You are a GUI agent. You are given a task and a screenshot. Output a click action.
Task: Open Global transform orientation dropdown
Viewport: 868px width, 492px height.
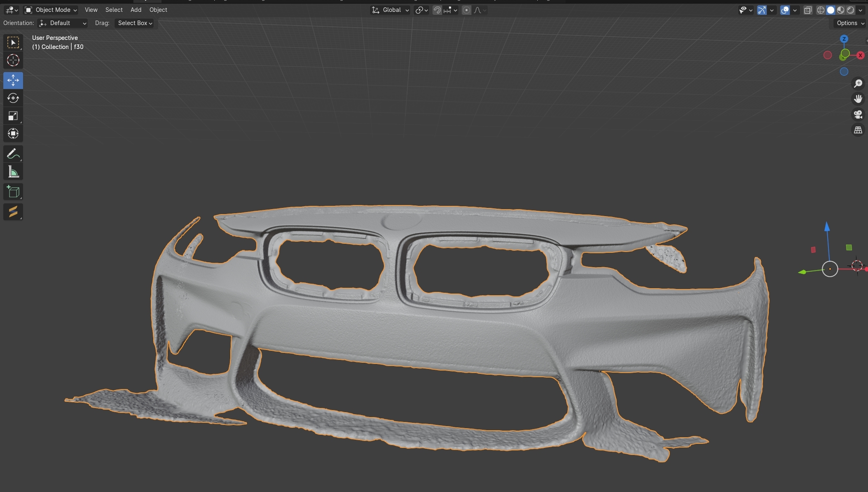390,10
